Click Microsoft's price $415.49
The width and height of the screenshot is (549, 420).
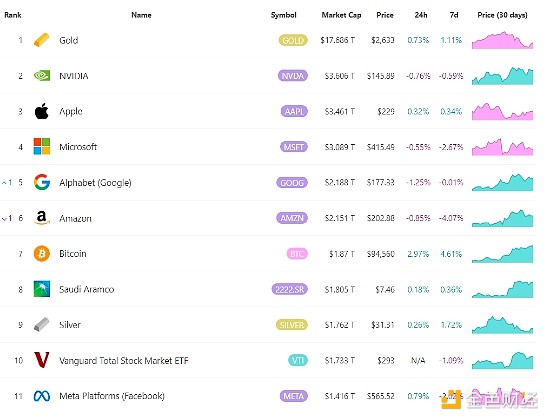click(381, 147)
